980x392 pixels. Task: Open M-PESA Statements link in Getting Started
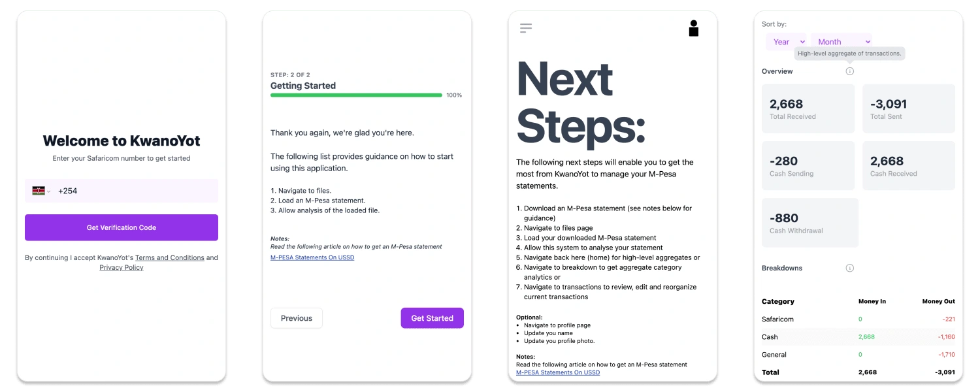[312, 257]
